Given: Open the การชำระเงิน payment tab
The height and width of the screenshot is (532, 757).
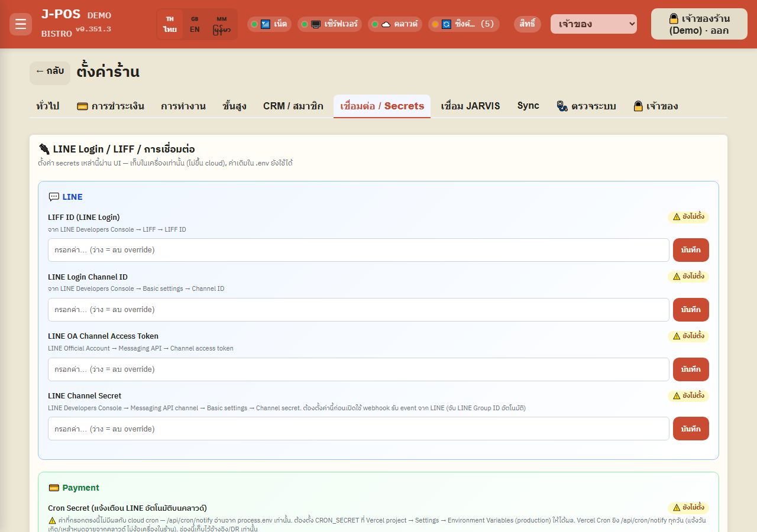Looking at the screenshot, I should (x=111, y=106).
